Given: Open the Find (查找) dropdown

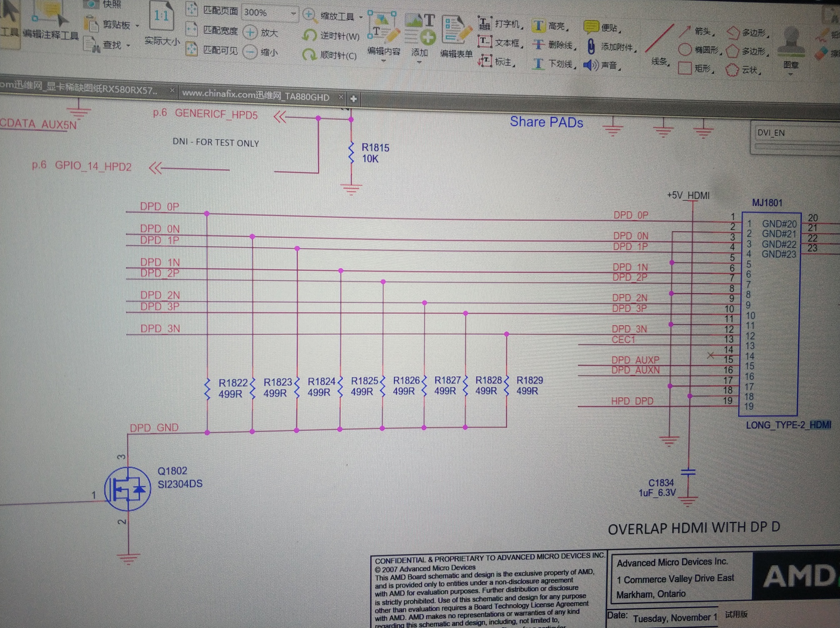Looking at the screenshot, I should (x=128, y=45).
